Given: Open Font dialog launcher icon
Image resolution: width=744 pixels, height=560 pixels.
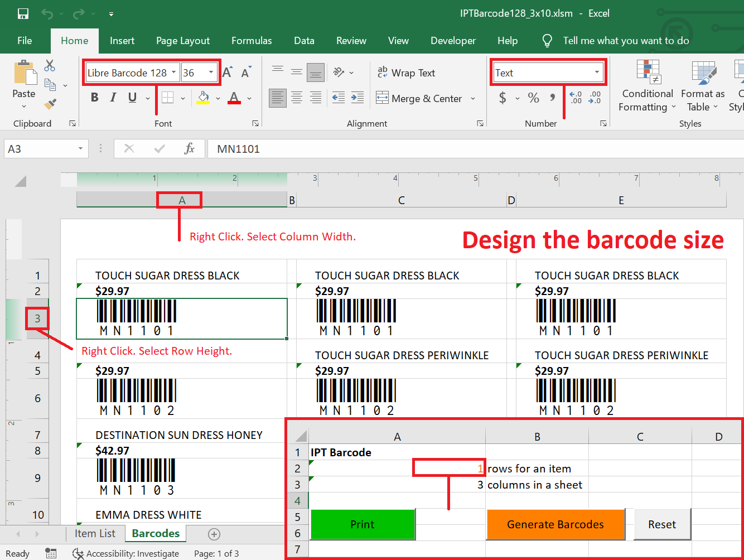Looking at the screenshot, I should point(255,123).
